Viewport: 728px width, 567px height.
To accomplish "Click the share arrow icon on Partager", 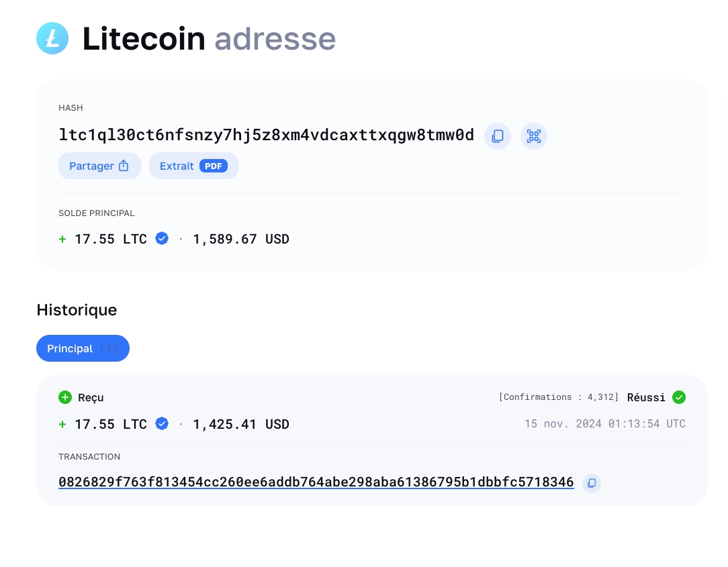I will point(124,165).
